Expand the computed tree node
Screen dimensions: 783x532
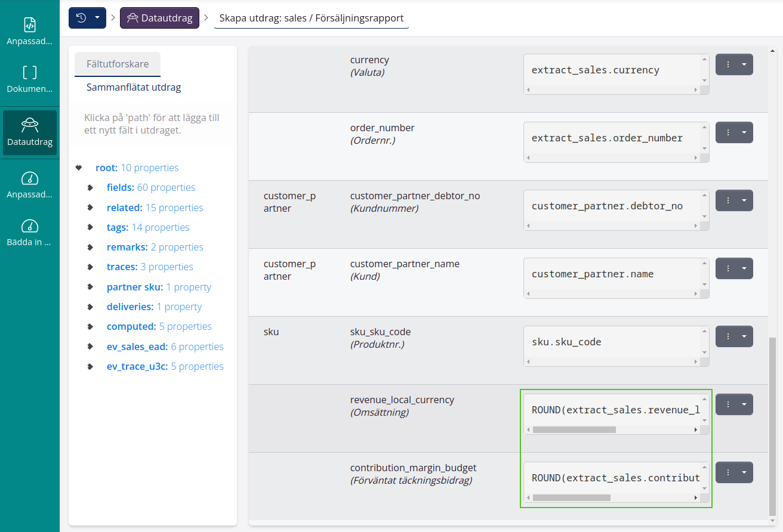point(90,326)
